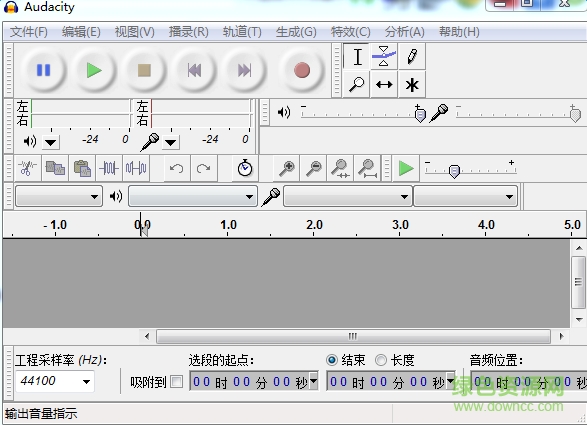
Task: Start recording with the red Record button
Action: click(302, 70)
